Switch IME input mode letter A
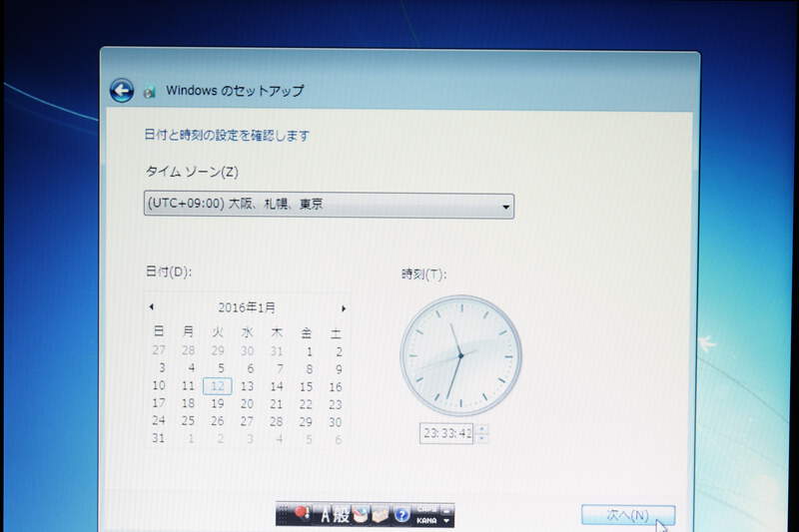 click(x=326, y=515)
